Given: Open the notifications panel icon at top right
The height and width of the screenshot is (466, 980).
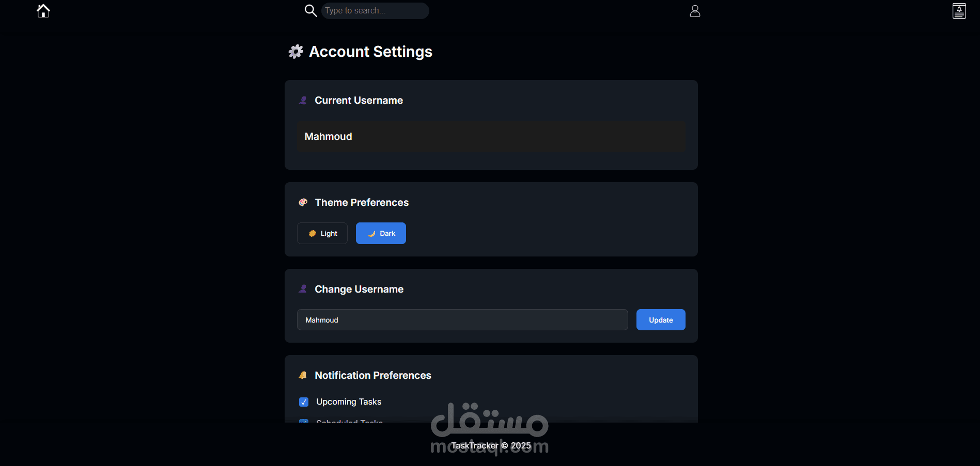Looking at the screenshot, I should (959, 11).
